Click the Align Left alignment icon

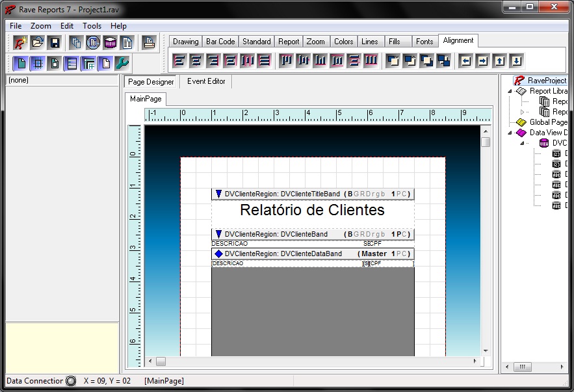(x=179, y=61)
